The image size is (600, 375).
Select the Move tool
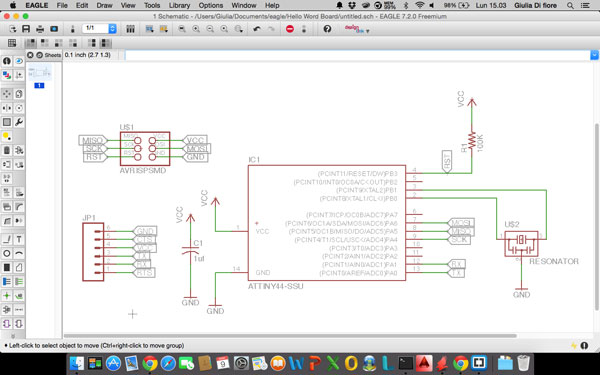coord(7,94)
